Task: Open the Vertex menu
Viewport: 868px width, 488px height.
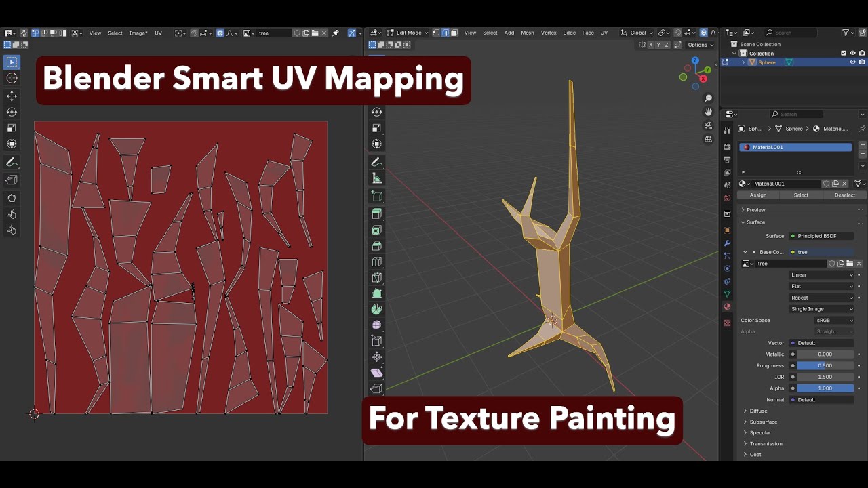Action: coord(549,33)
